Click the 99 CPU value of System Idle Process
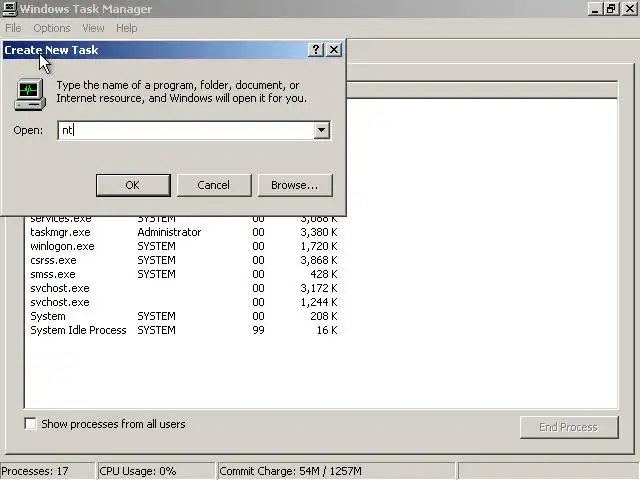Viewport: 640px width, 480px height. point(258,330)
